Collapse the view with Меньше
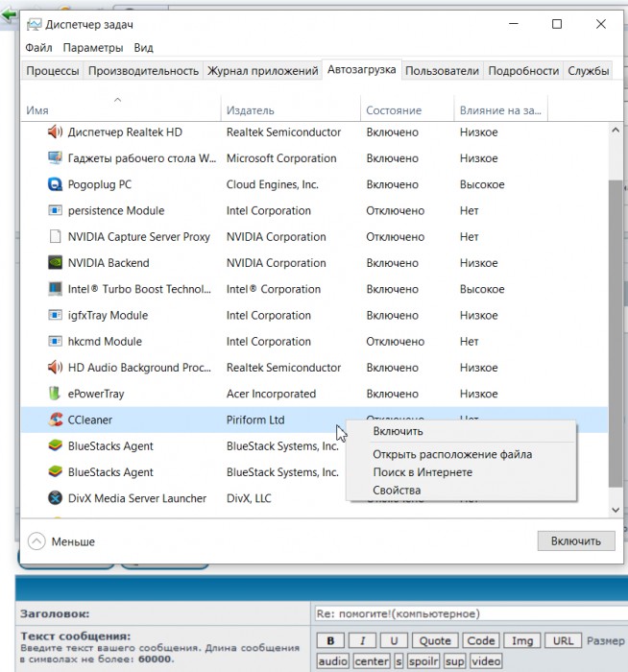Viewport: 628px width, 672px height. [61, 541]
